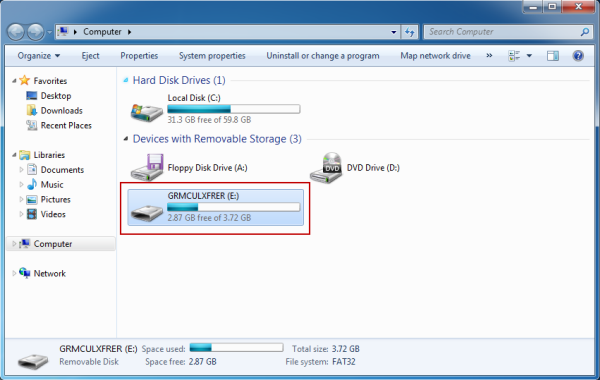The height and width of the screenshot is (380, 600).
Task: Collapse Devices with Removable Storage group
Action: (126, 139)
